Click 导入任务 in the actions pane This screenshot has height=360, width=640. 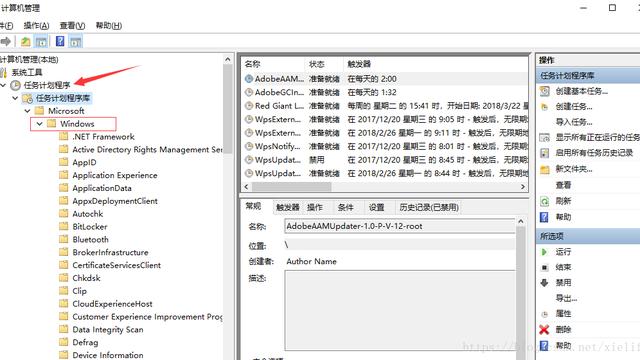point(574,122)
